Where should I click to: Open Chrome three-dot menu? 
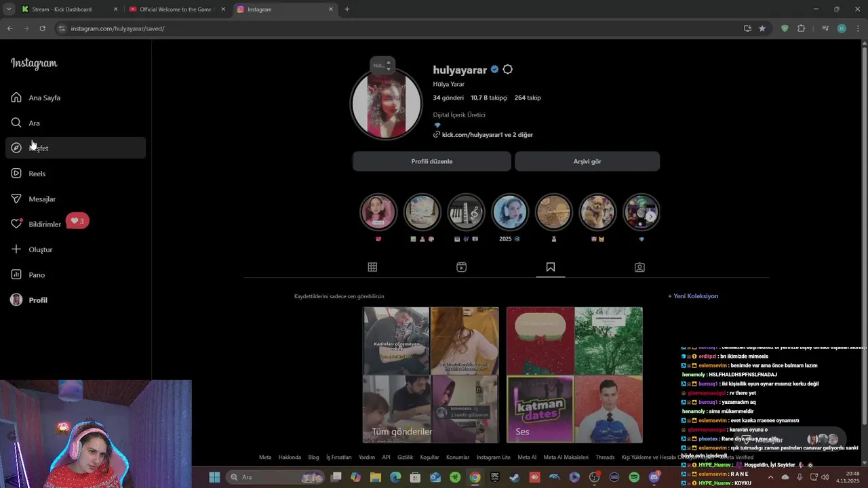858,28
